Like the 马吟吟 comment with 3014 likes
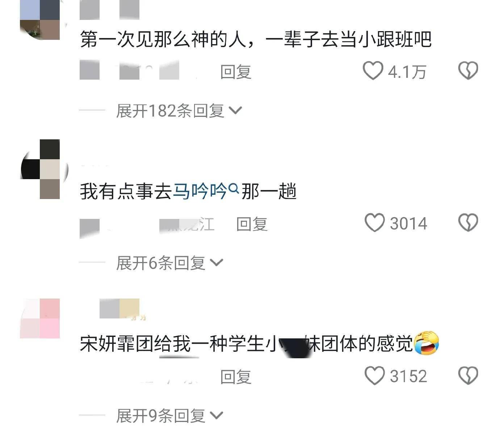This screenshot has width=504, height=435. 374,223
